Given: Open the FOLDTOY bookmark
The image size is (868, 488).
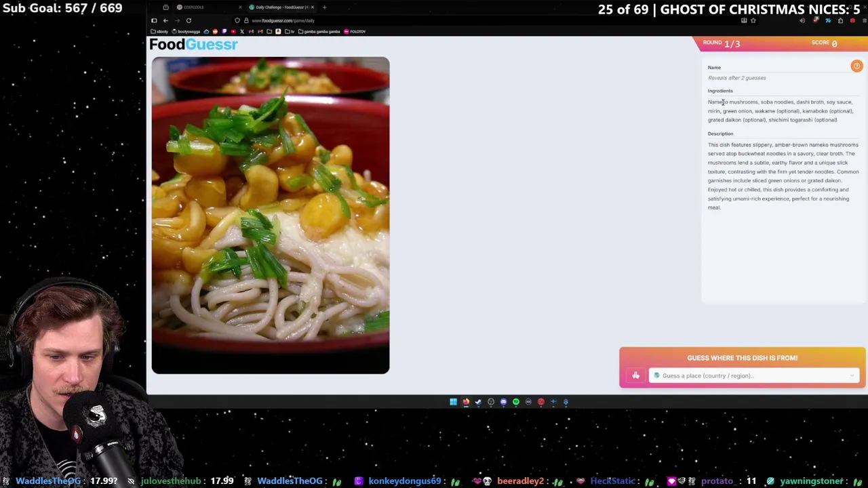Looking at the screenshot, I should click(x=355, y=31).
